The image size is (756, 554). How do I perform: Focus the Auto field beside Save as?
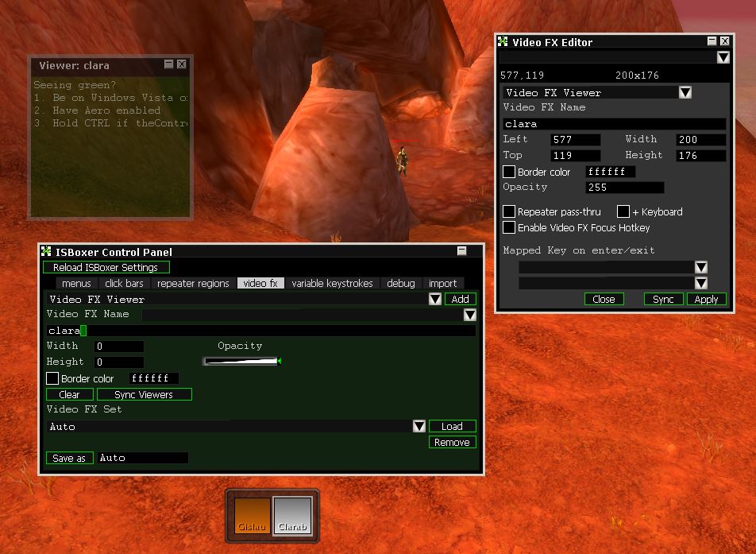[143, 458]
